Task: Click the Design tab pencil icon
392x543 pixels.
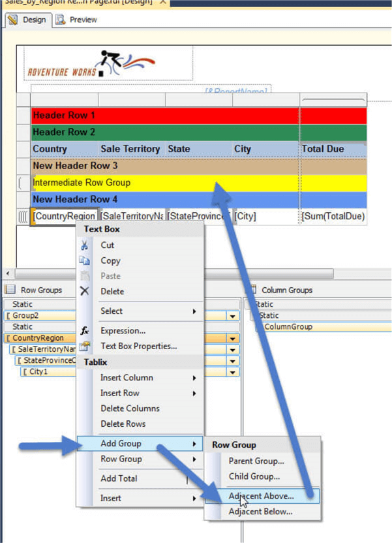Action: 13,20
